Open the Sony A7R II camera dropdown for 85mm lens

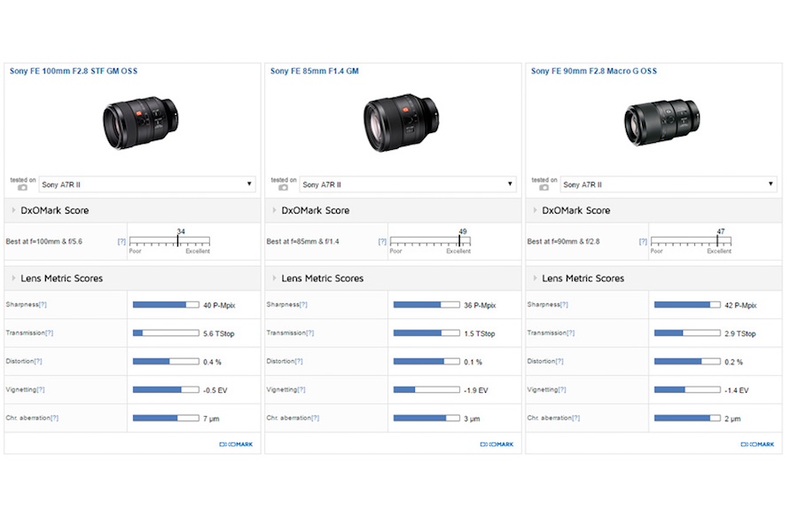tap(408, 184)
